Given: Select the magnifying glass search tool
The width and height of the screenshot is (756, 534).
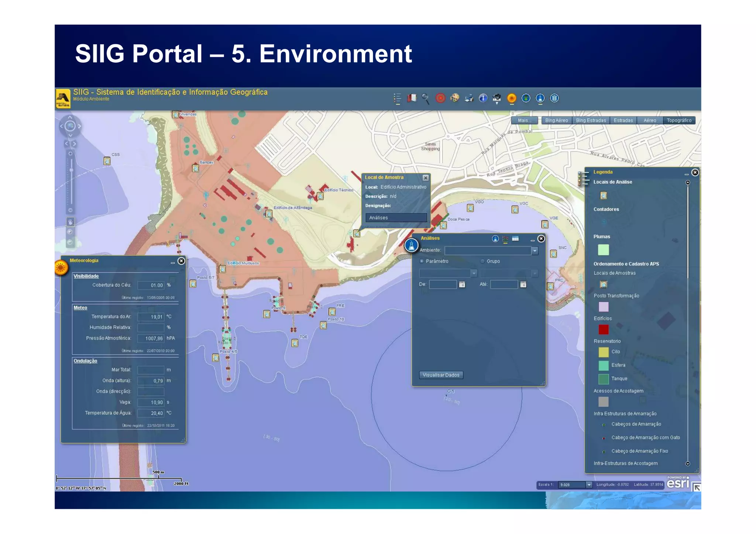Looking at the screenshot, I should [426, 99].
